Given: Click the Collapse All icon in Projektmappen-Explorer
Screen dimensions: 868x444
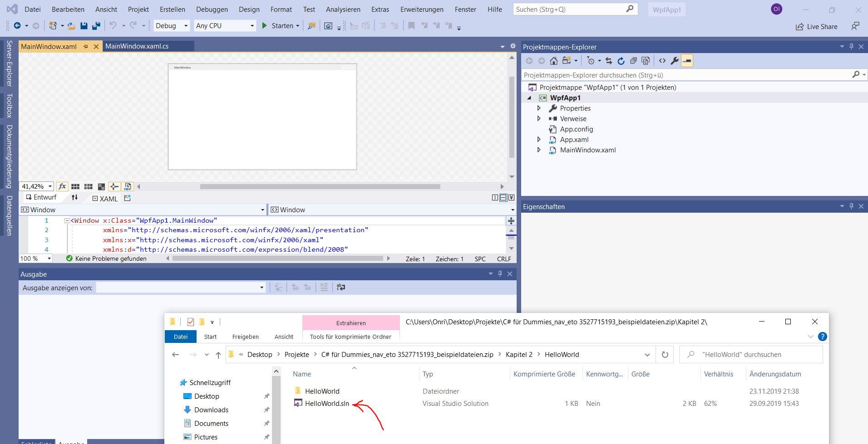Looking at the screenshot, I should pyautogui.click(x=633, y=61).
